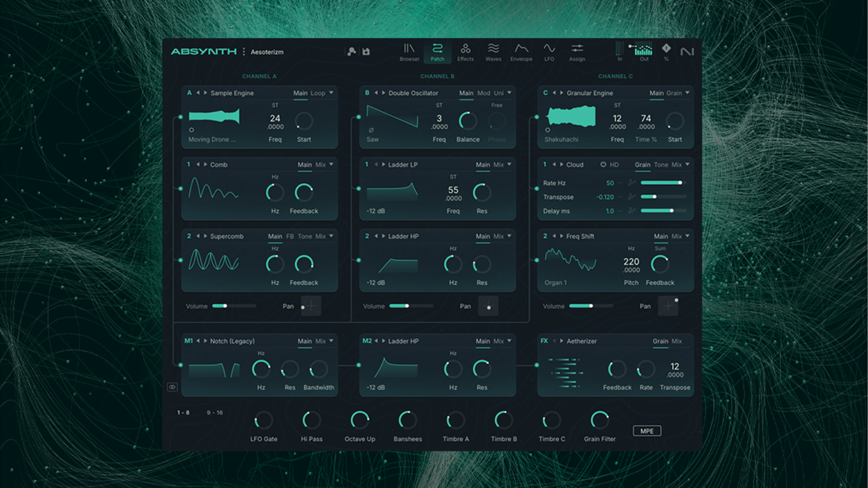Go to next effect after Aetherizer
Screen dimensions: 868x488
point(561,341)
